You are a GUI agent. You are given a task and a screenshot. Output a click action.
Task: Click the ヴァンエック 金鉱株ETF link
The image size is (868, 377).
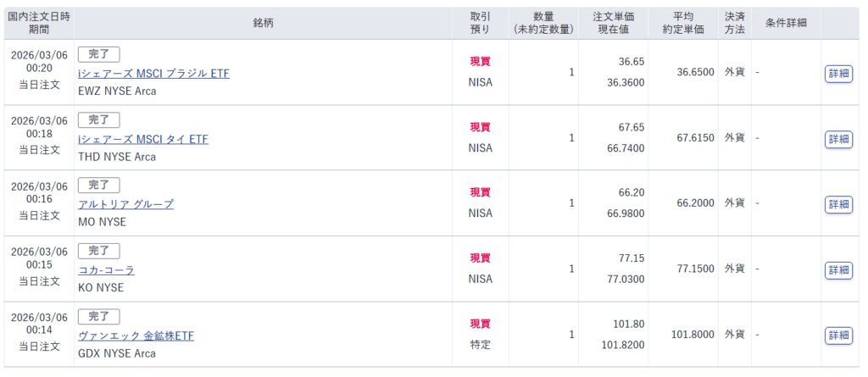click(x=136, y=335)
